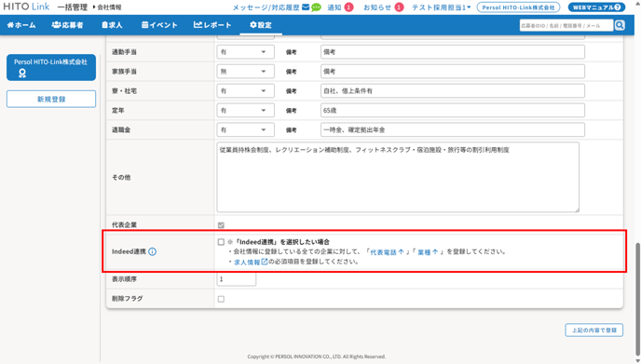The image size is (641, 364).
Task: Open イベント menu tab
Action: pos(159,25)
